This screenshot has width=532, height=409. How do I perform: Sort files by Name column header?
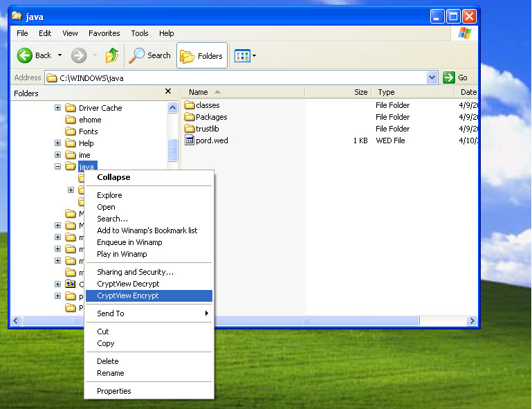[199, 92]
